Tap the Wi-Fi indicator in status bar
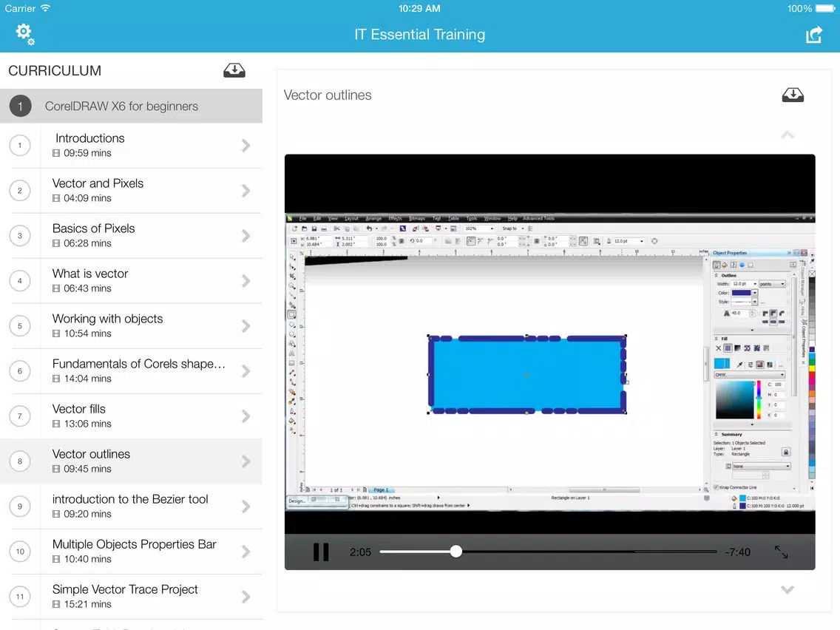The height and width of the screenshot is (630, 840). tap(45, 8)
